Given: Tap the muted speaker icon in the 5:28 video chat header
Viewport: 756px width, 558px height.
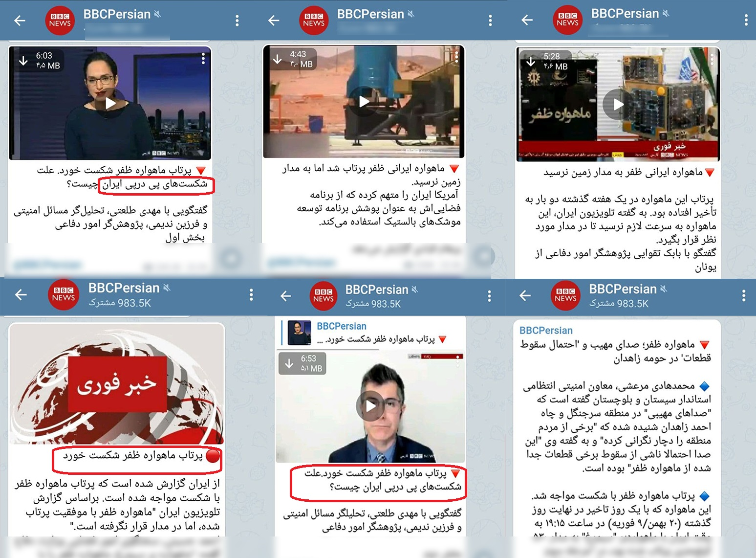Looking at the screenshot, I should click(666, 14).
